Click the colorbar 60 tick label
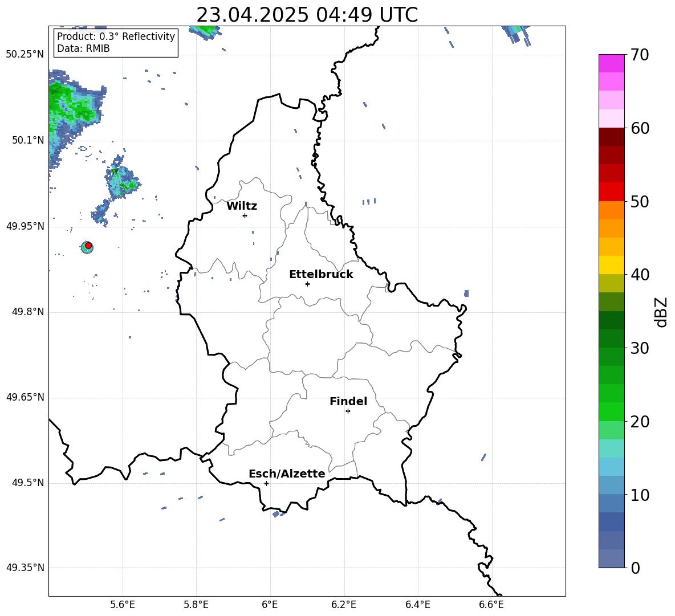The image size is (675, 616). 640,128
